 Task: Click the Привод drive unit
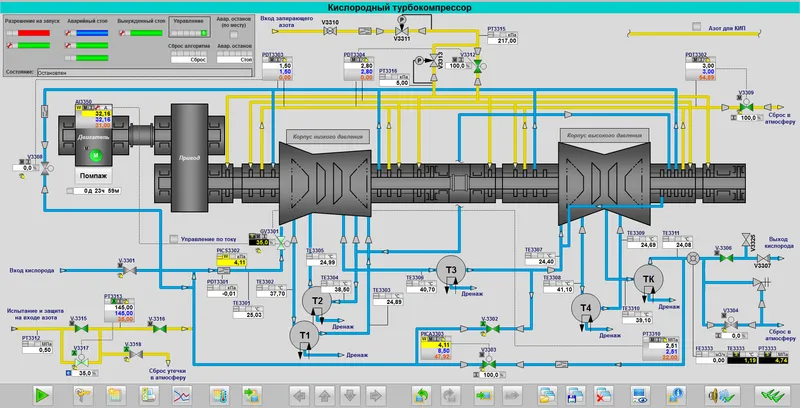click(x=189, y=158)
